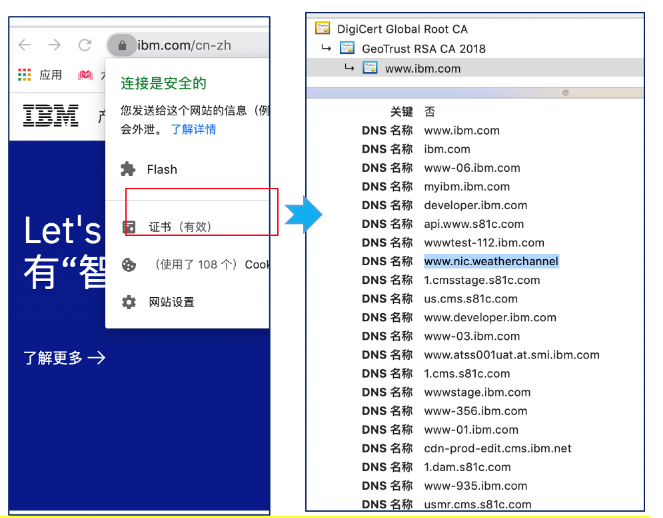Click DNS name www.developer.ibm.com
The height and width of the screenshot is (518, 663).
pos(490,317)
